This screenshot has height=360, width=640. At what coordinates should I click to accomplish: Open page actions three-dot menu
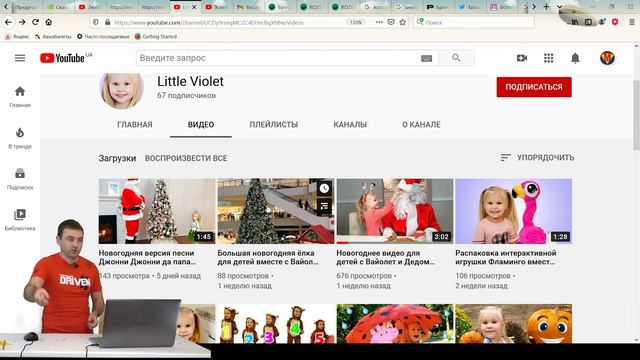(x=379, y=22)
